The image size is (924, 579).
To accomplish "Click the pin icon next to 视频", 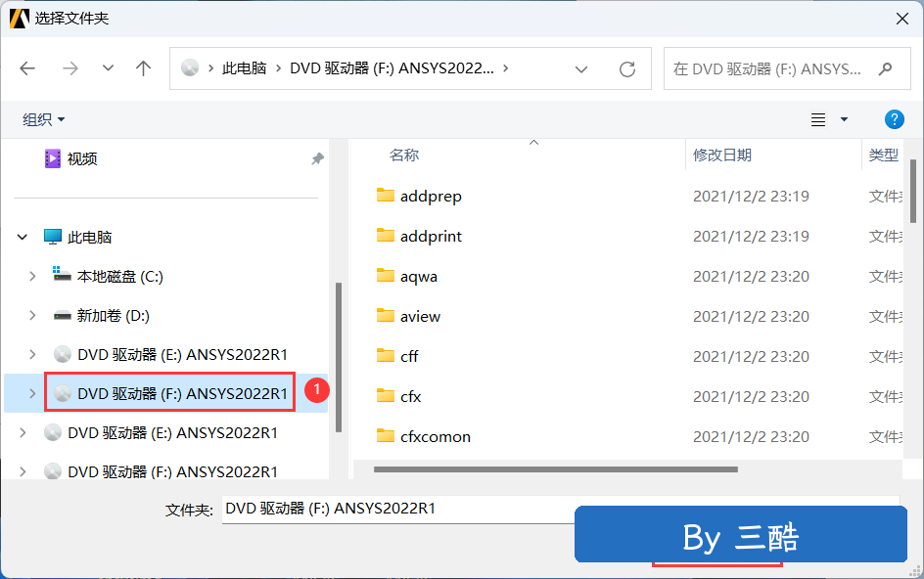I will 317,158.
